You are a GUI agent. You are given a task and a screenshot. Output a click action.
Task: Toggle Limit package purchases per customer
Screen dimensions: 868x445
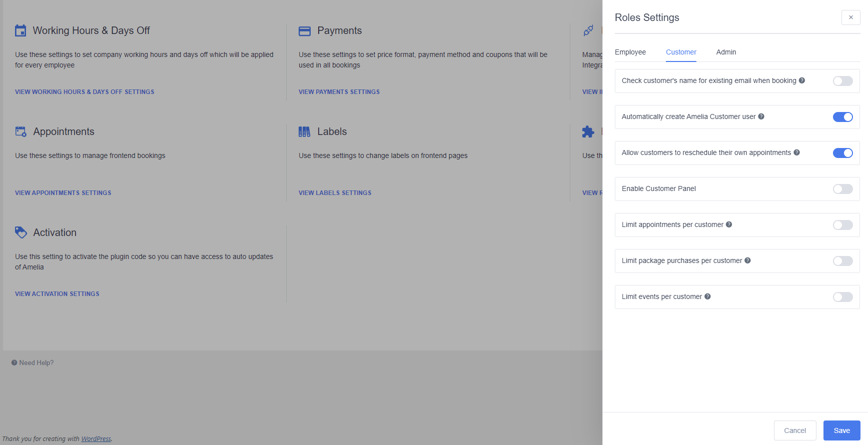click(x=843, y=261)
